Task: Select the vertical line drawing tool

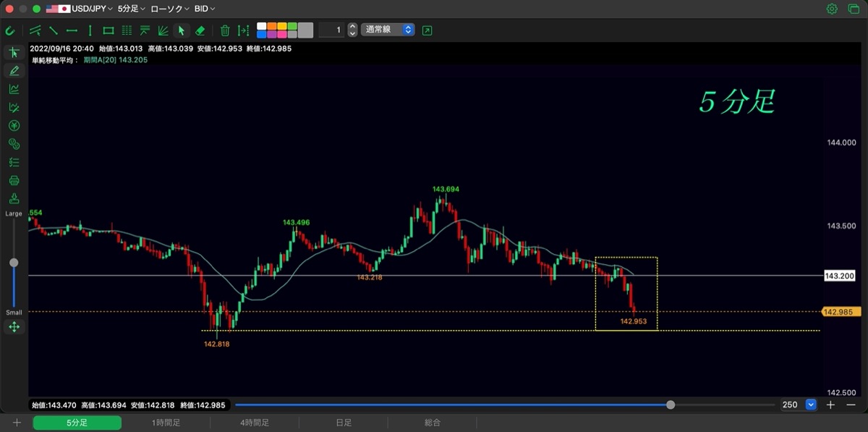Action: [90, 30]
